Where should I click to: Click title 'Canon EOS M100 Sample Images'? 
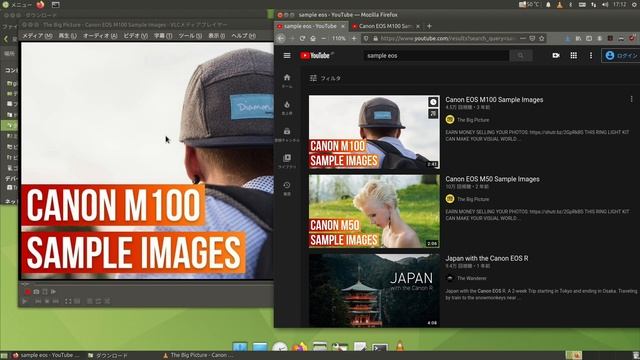click(x=494, y=100)
